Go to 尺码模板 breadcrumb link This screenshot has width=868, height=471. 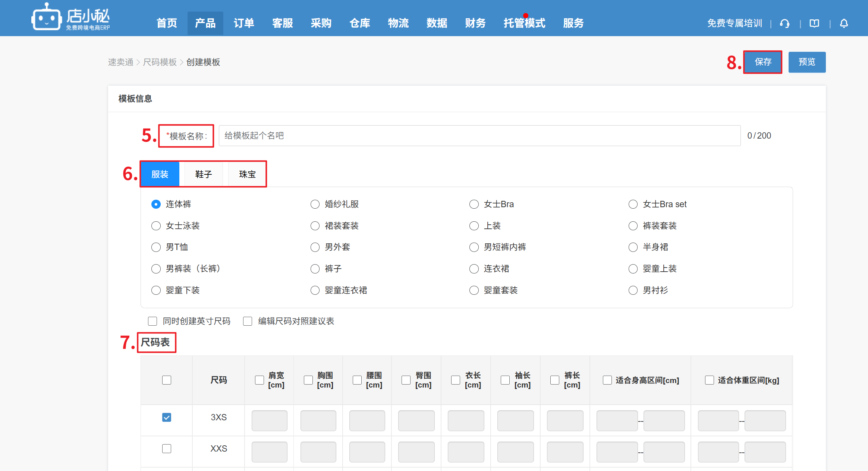click(160, 62)
